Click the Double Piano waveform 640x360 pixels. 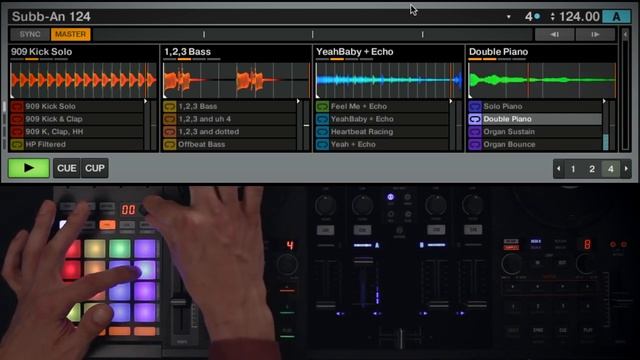[542, 80]
